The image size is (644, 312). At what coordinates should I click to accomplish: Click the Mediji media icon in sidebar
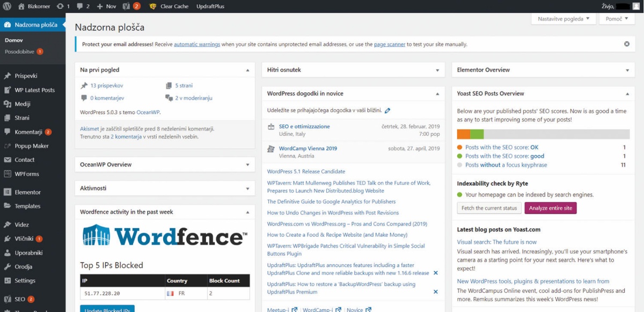point(7,104)
